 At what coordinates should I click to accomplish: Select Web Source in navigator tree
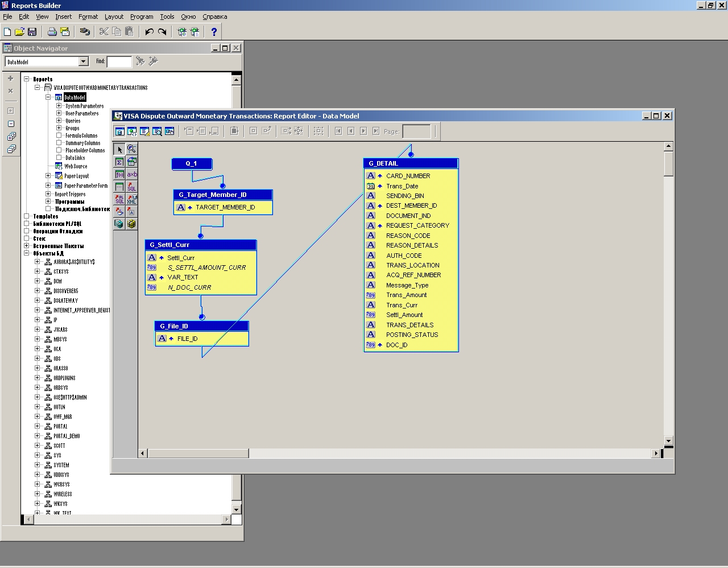[76, 166]
